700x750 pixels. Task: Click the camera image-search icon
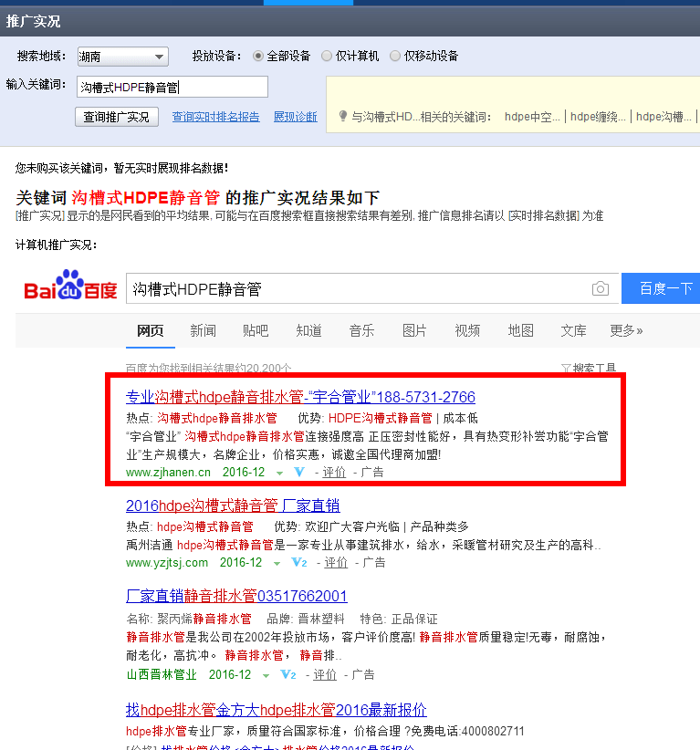(600, 288)
